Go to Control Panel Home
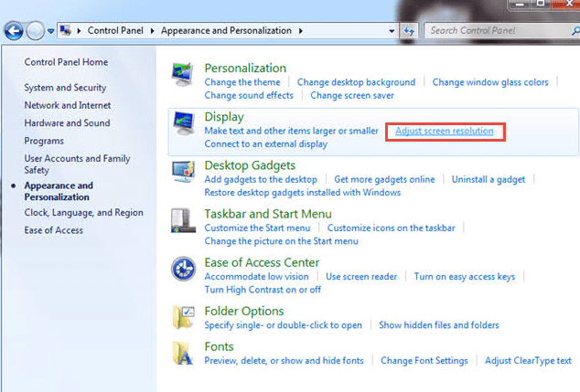The height and width of the screenshot is (392, 580). [66, 62]
